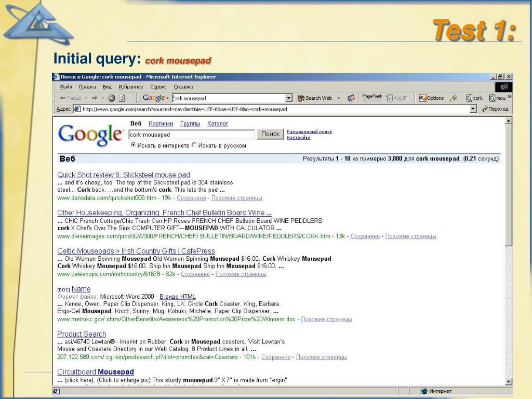This screenshot has height=399, width=532.
Task: Click the Google toolbar logo
Action: (153, 98)
